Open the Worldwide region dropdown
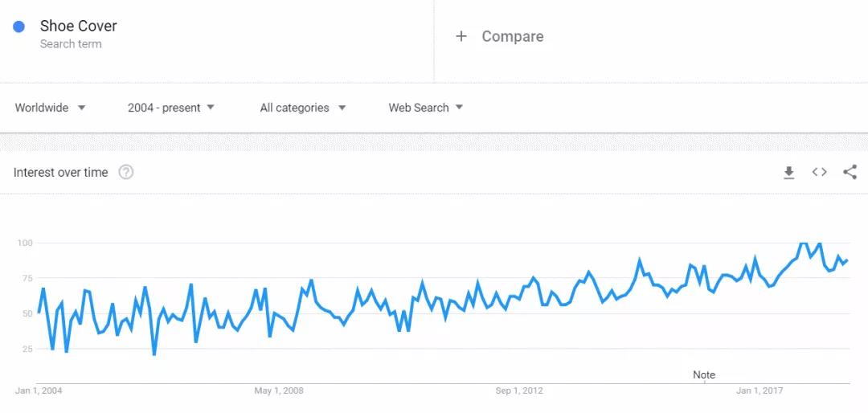Screen dimensions: 868x413 pos(50,108)
